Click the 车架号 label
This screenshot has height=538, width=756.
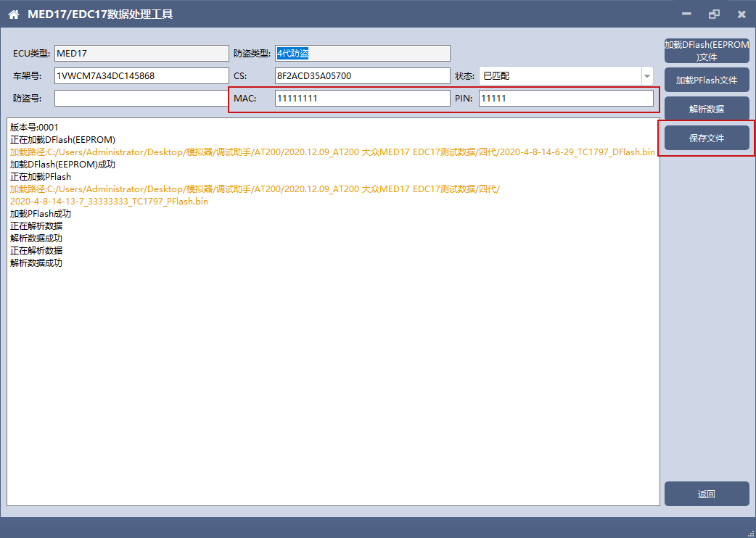click(x=28, y=76)
